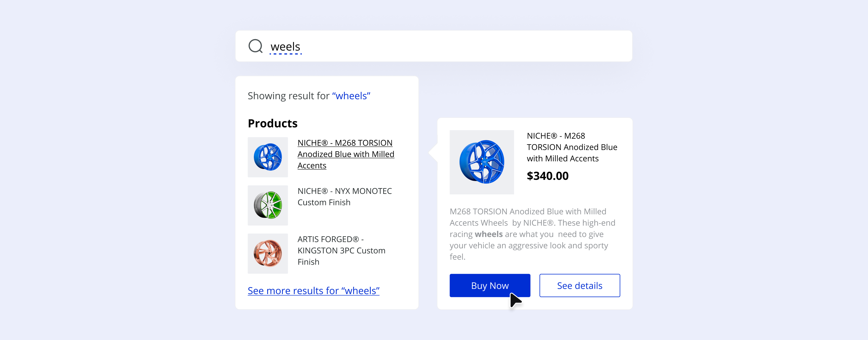The image size is (868, 340).
Task: Click "See more results for wheels" link
Action: pyautogui.click(x=313, y=290)
